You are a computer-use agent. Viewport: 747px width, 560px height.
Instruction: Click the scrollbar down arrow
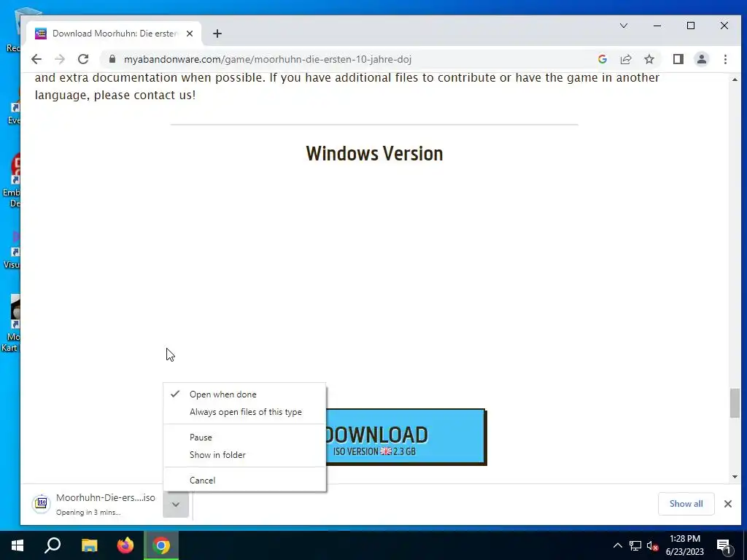(735, 477)
